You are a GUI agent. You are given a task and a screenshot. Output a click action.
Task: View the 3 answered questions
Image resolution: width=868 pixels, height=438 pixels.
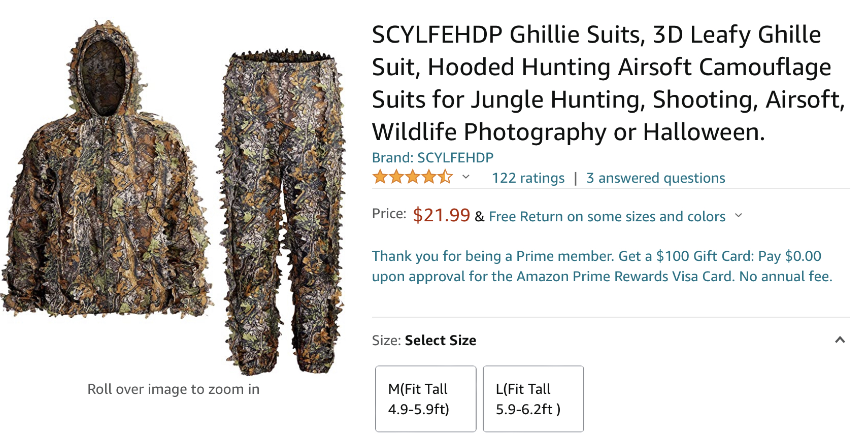[x=655, y=178]
